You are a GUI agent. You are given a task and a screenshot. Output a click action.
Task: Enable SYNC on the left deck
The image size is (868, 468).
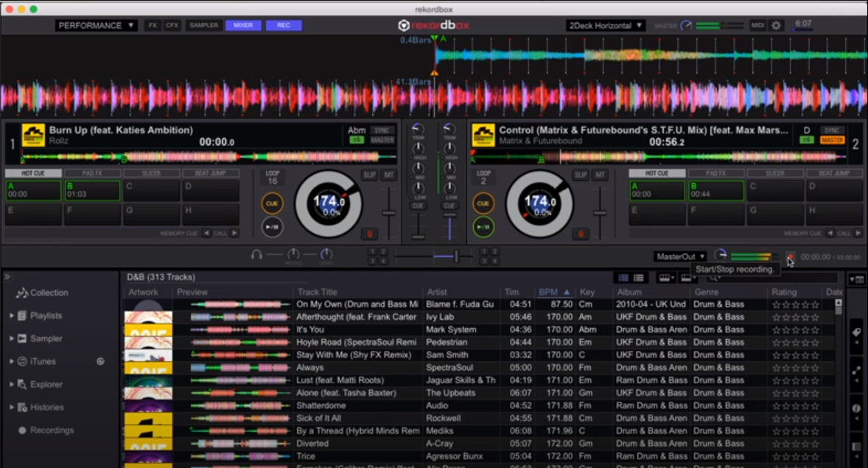pyautogui.click(x=382, y=130)
